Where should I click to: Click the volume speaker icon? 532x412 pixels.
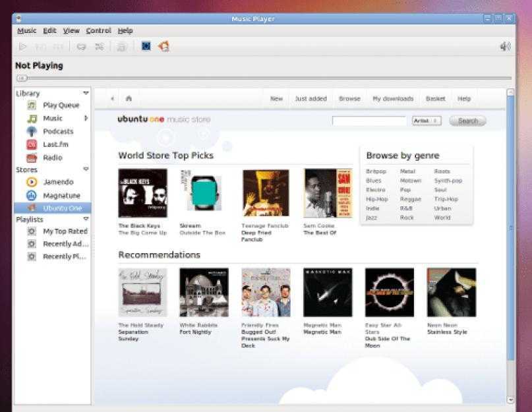click(505, 47)
